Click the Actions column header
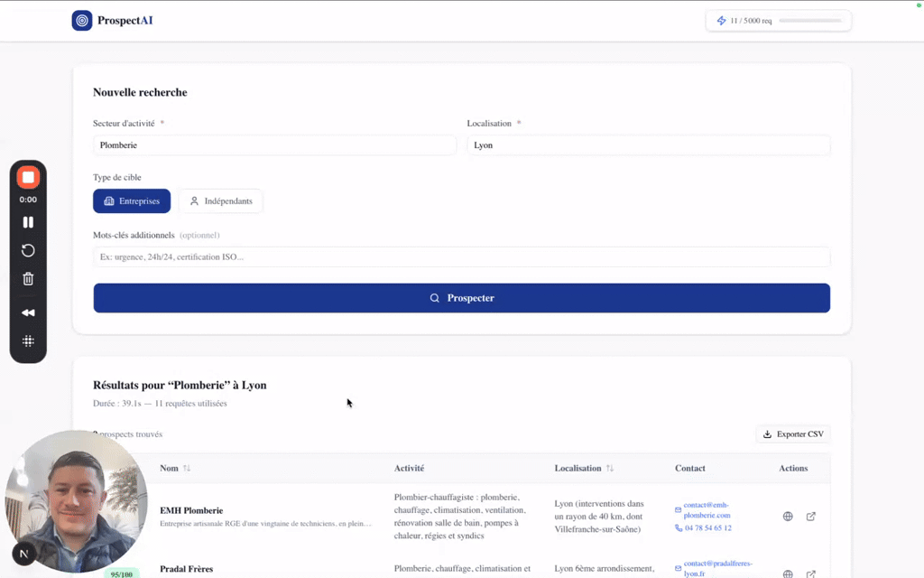Viewport: 924px width, 578px height. [793, 469]
